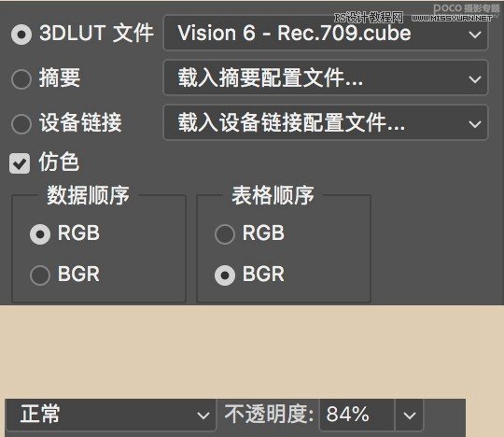Click the 表格顺序 group title
The image size is (504, 437).
coord(273,195)
